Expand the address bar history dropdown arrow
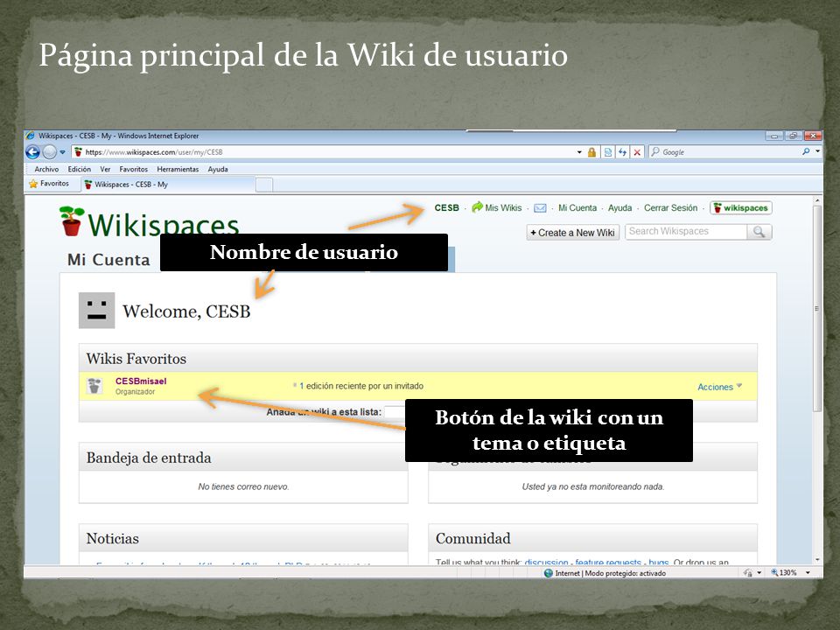The width and height of the screenshot is (840, 630). click(x=579, y=152)
